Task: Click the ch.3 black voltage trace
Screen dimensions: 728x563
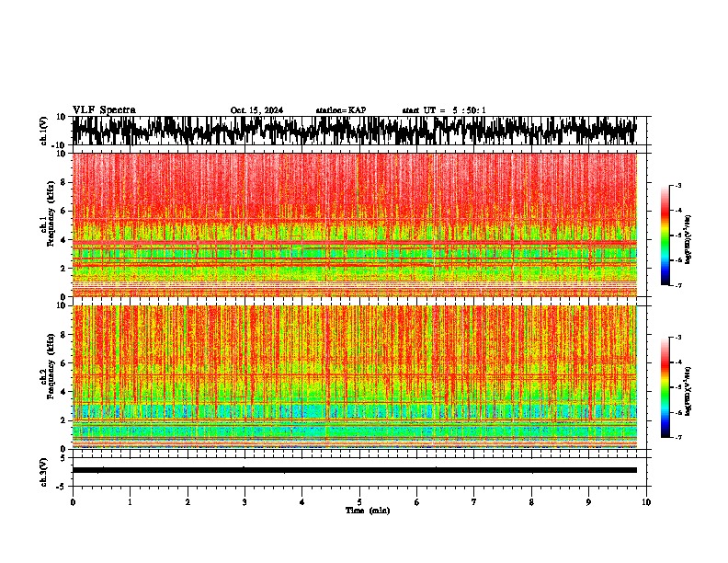Action: [x=355, y=470]
